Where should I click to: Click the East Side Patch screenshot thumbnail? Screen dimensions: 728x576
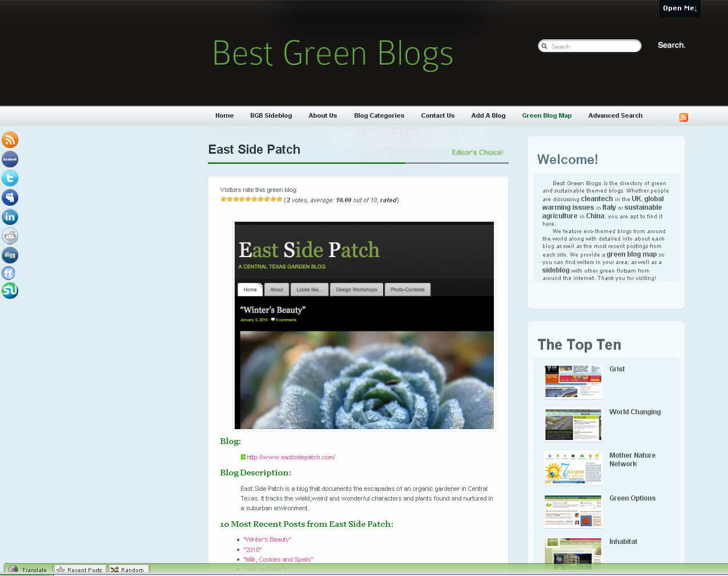[364, 325]
